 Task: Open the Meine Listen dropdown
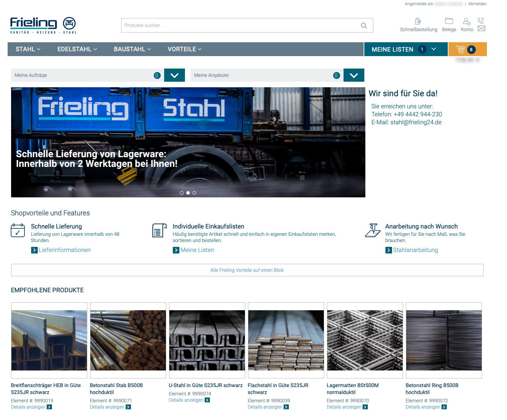406,49
